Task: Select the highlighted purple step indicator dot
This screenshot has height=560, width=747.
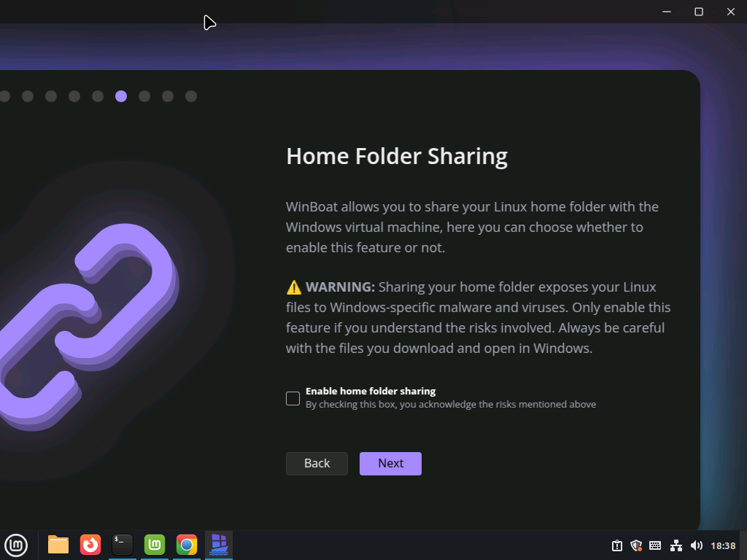Action: pyautogui.click(x=121, y=96)
